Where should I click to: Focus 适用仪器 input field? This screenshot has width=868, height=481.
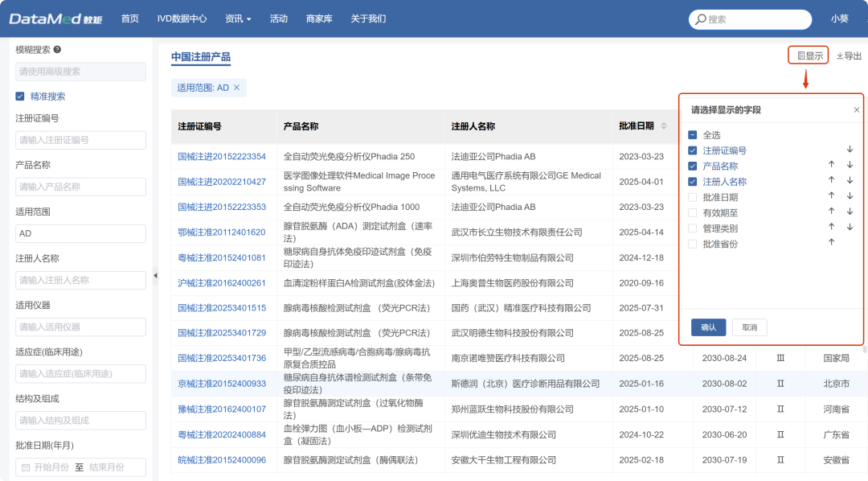pyautogui.click(x=81, y=327)
